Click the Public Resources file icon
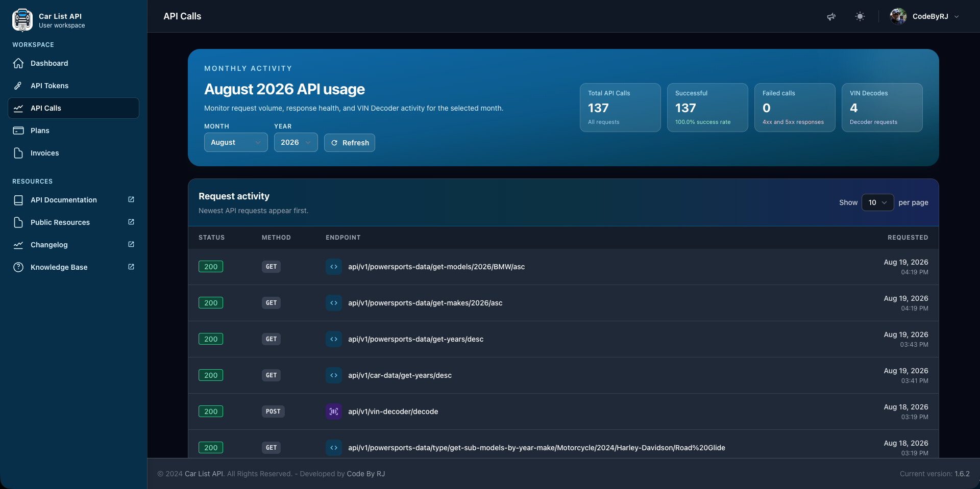Screen dimensions: 980x489 [x=18, y=222]
